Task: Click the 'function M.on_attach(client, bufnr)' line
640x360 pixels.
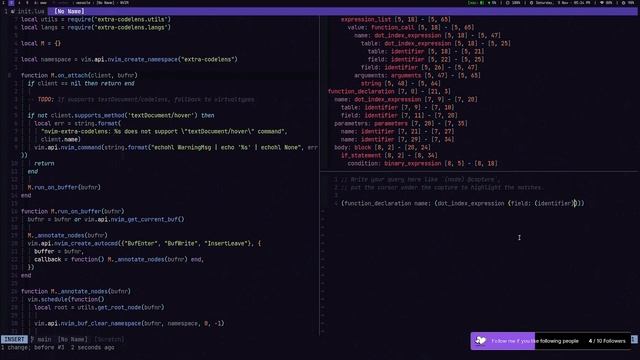Action: 79,75
